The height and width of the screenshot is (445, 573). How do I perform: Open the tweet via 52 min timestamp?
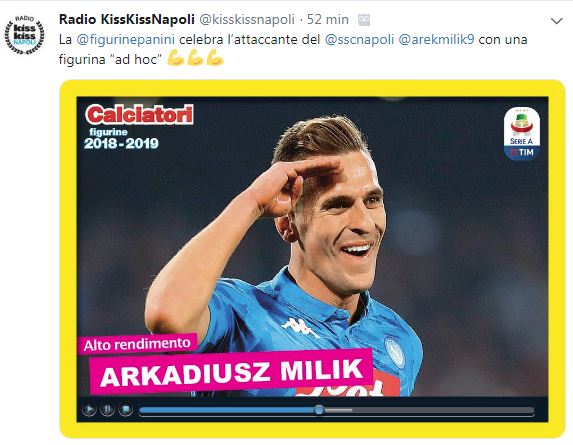[328, 20]
